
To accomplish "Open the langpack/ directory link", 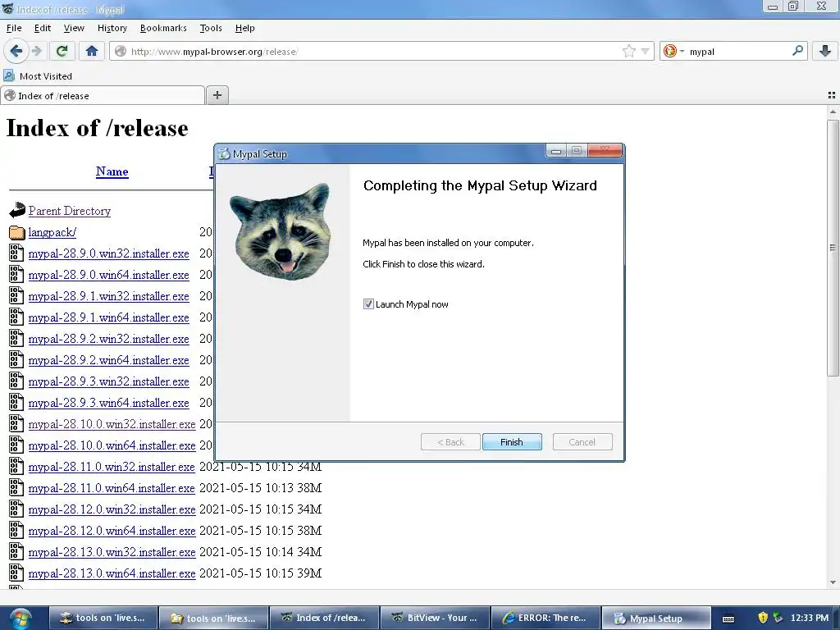I will 52,232.
